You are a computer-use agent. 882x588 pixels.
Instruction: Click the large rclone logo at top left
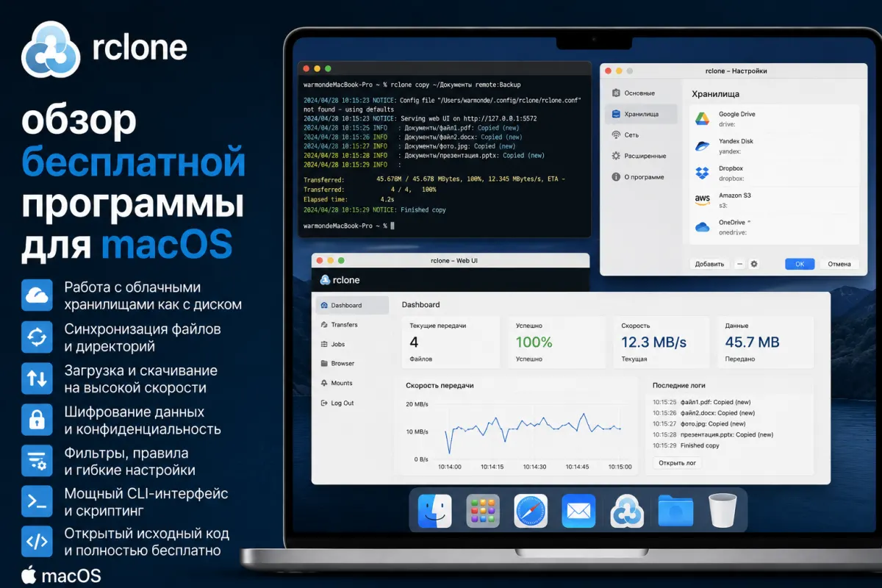pos(51,49)
